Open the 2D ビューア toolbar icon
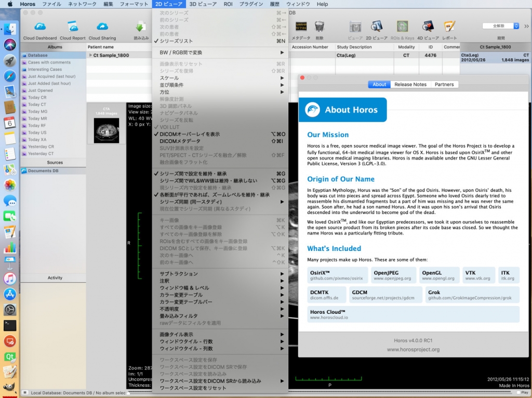 point(376,27)
